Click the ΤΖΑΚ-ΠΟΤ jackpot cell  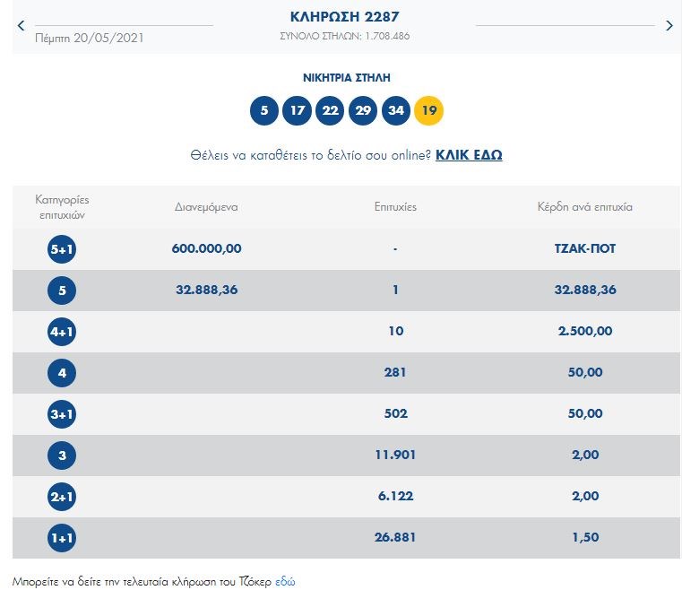point(583,249)
